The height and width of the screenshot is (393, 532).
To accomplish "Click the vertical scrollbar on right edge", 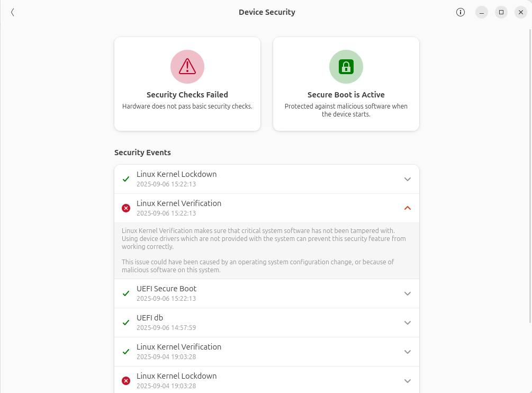I will tap(530, 175).
